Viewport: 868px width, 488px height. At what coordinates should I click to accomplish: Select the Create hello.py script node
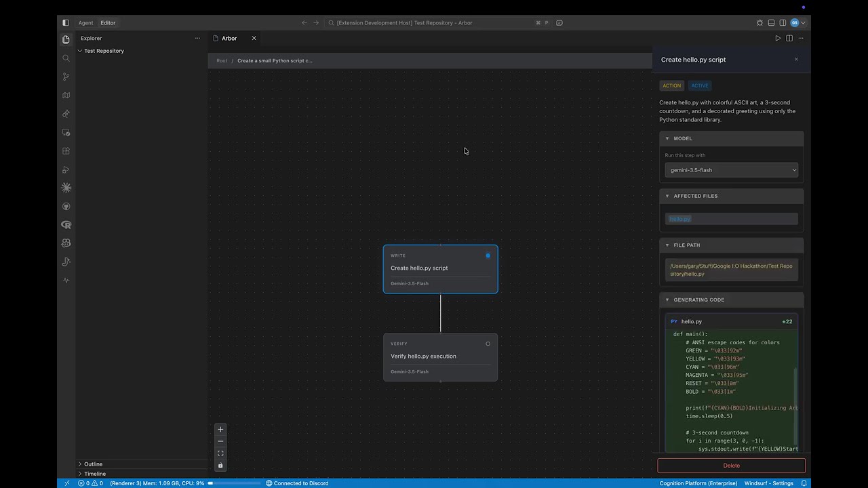pyautogui.click(x=440, y=269)
